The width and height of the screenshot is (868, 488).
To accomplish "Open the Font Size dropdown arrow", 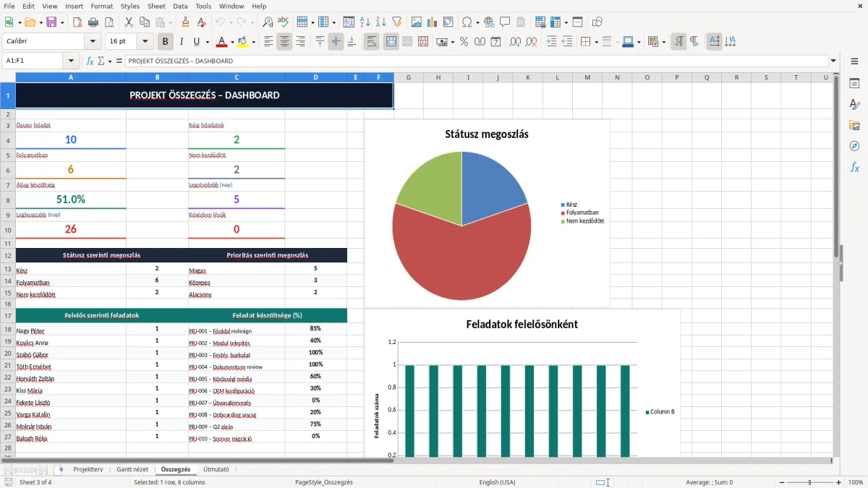I will tap(145, 42).
